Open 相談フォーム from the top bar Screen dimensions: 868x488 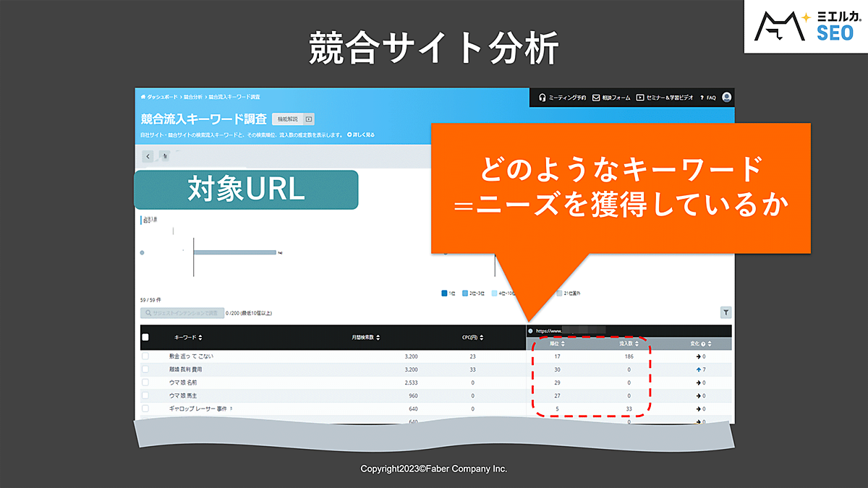(611, 98)
